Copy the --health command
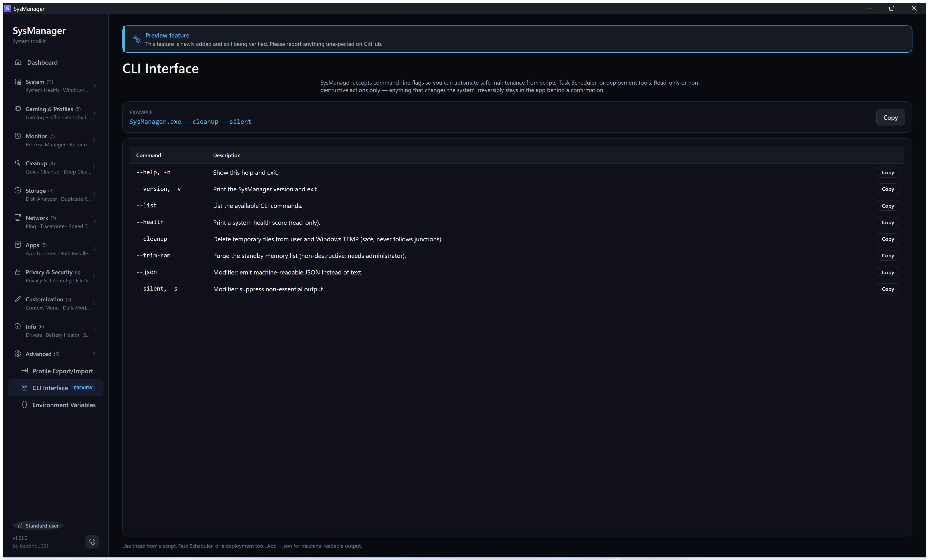The image size is (929, 560). tap(887, 223)
